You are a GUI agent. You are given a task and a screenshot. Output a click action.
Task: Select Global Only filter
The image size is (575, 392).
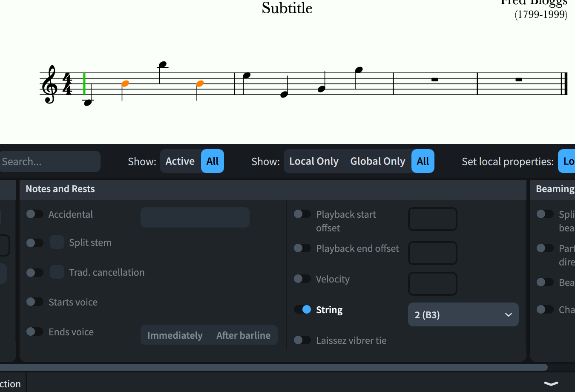(x=377, y=161)
